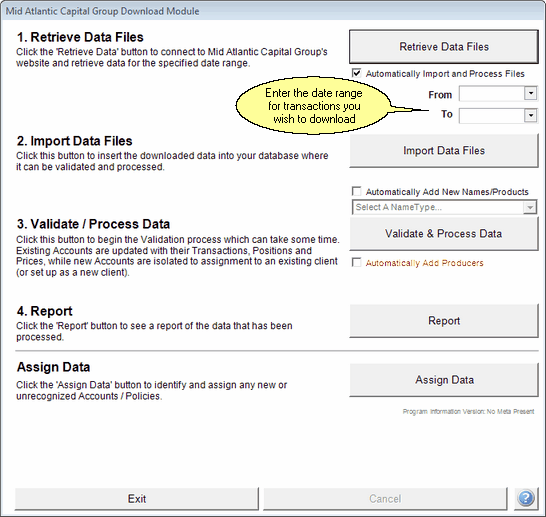This screenshot has height=517, width=546.
Task: Click the Cancel button
Action: tap(385, 499)
